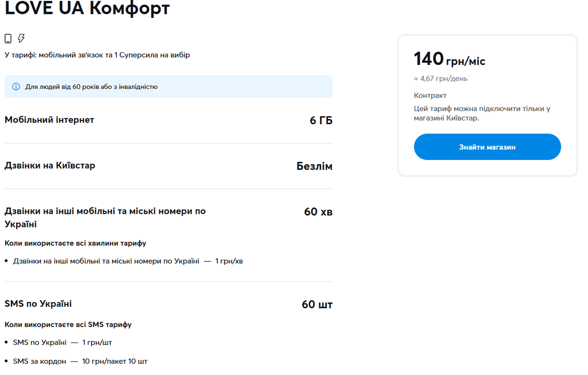Click the У тарифі description text
Image resolution: width=588 pixels, height=375 pixels.
click(97, 55)
